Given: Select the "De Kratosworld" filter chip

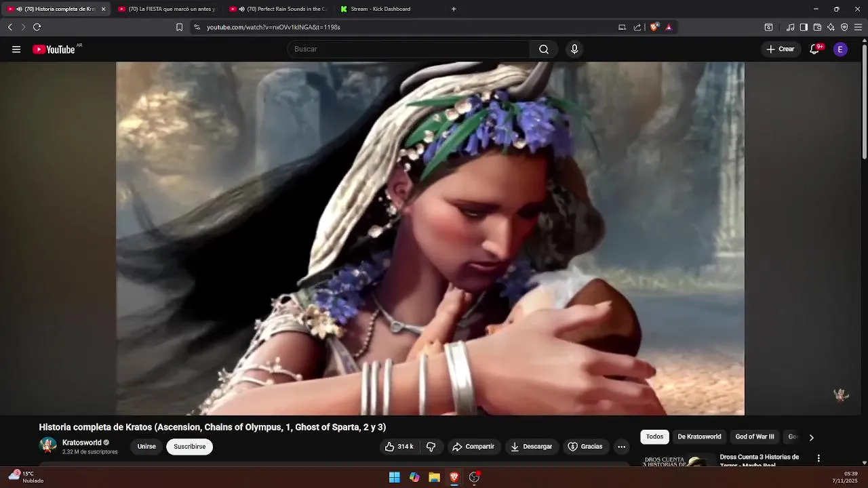Looking at the screenshot, I should click(699, 436).
